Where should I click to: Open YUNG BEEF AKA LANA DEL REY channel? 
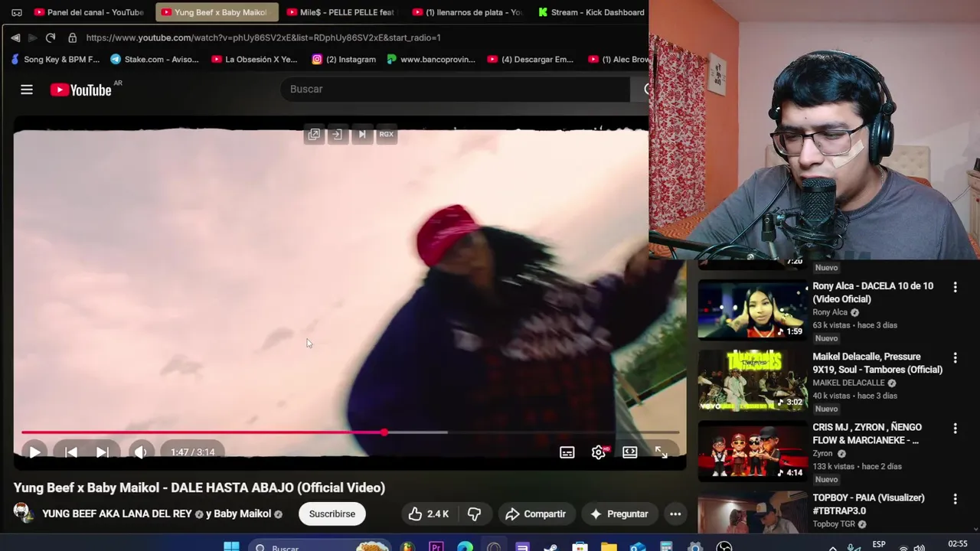tap(117, 514)
